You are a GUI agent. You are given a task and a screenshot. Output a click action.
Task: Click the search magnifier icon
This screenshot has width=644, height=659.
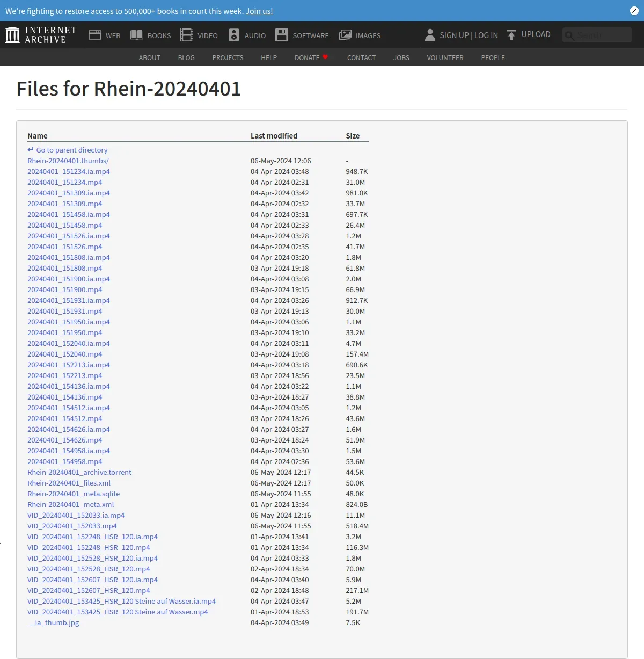pos(570,35)
